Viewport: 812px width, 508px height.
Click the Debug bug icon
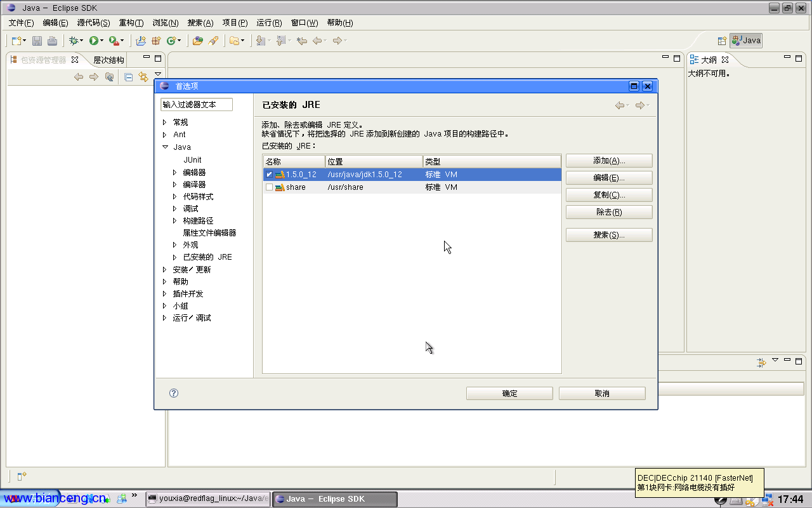(x=74, y=41)
